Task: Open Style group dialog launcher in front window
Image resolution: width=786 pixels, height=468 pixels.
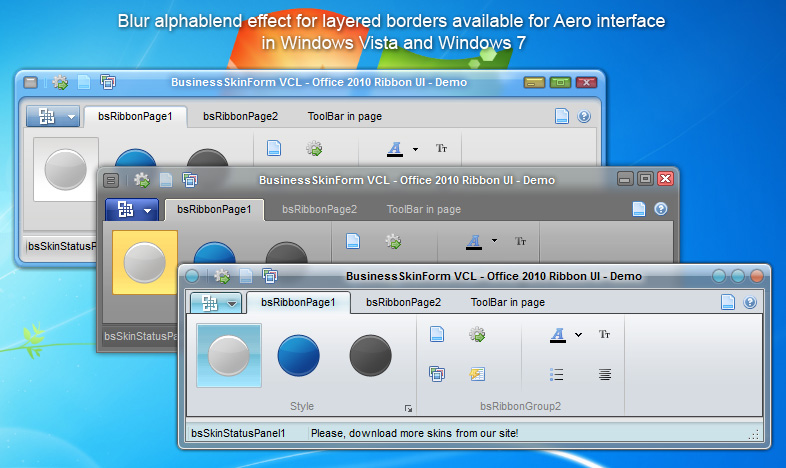Action: tap(408, 409)
